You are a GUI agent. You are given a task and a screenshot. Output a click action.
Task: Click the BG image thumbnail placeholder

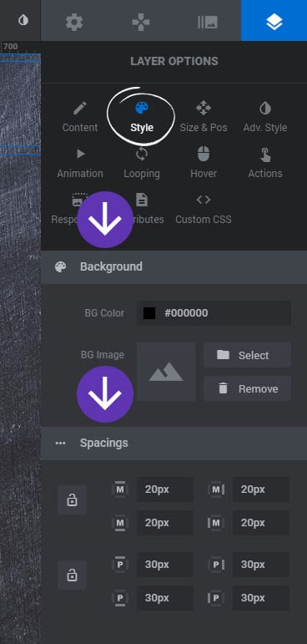(166, 372)
